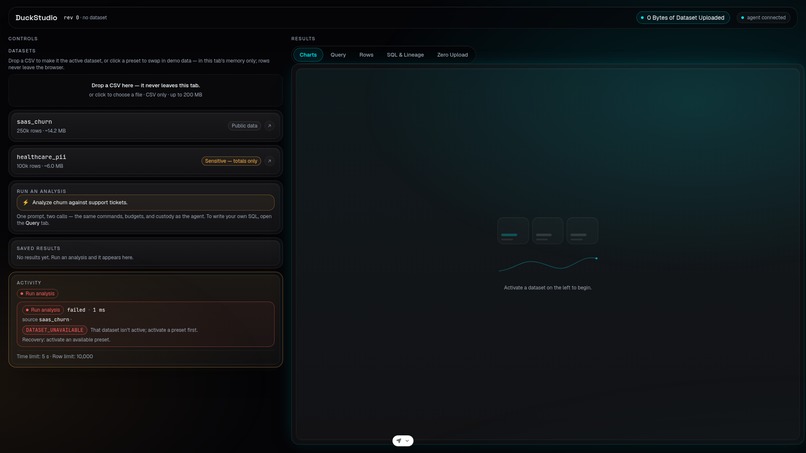The height and width of the screenshot is (453, 806).
Task: Click 'No results yet' saved results message
Action: [75, 258]
